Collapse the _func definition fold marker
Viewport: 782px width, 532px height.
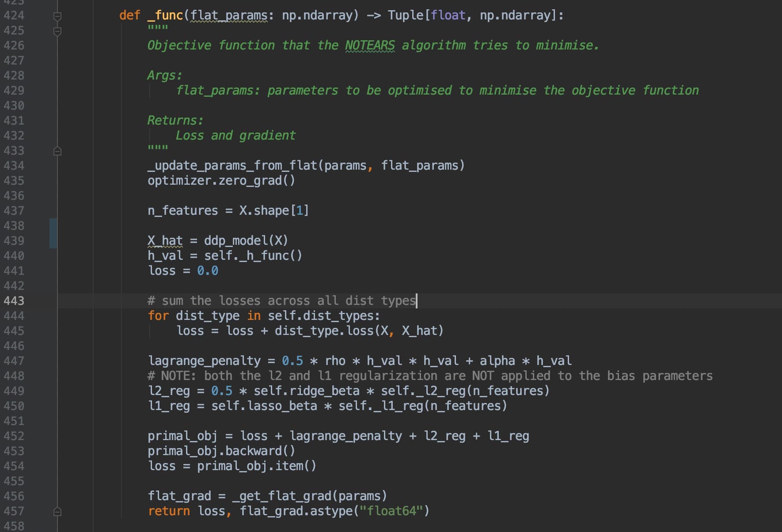tap(57, 16)
